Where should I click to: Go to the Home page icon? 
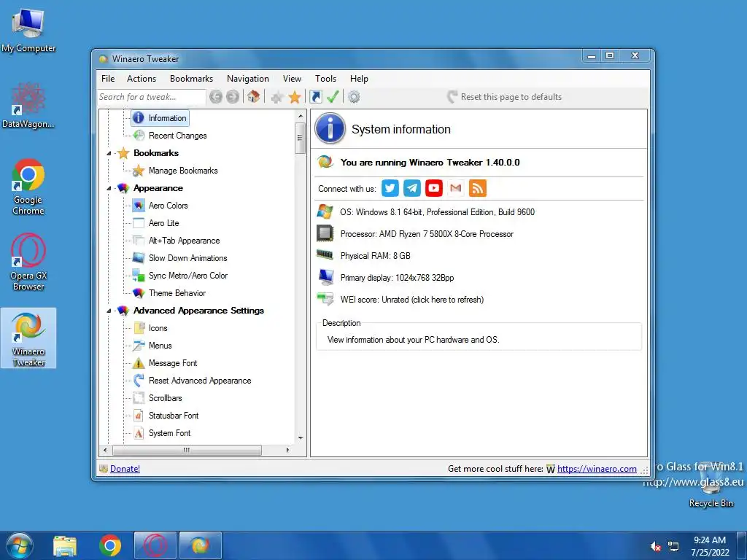[253, 97]
